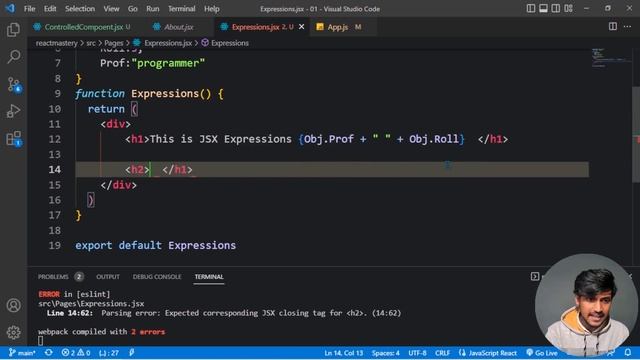The image size is (640, 360).
Task: Open the Edit menu
Action: pos(50,9)
